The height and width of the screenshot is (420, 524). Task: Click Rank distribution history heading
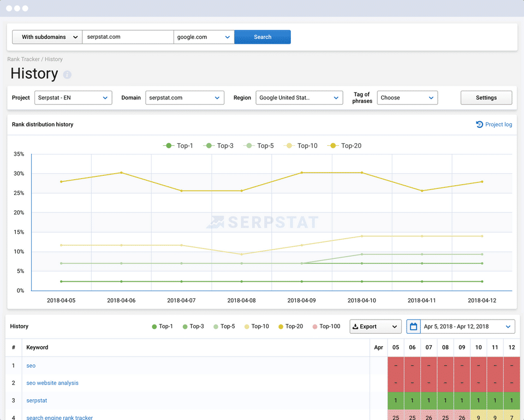43,125
